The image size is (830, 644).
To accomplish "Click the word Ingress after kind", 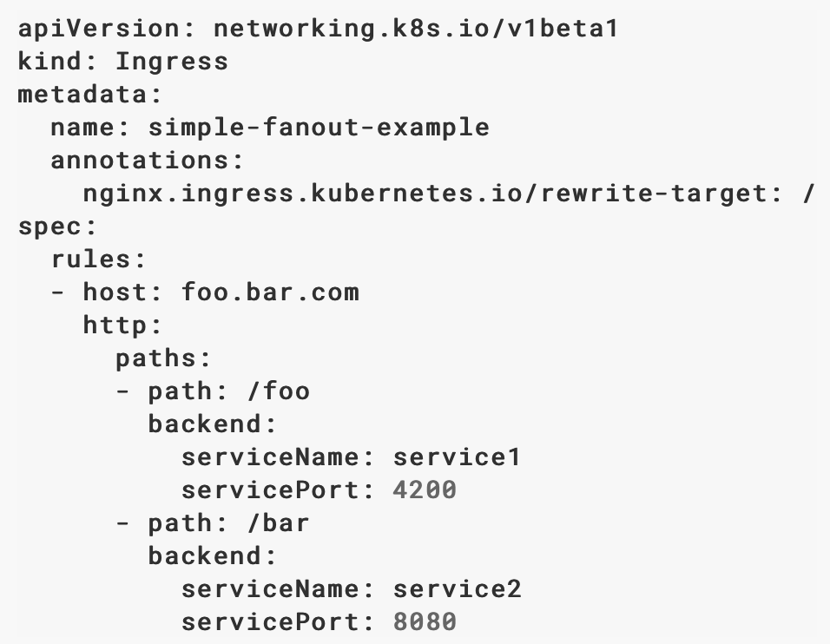I will point(172,62).
